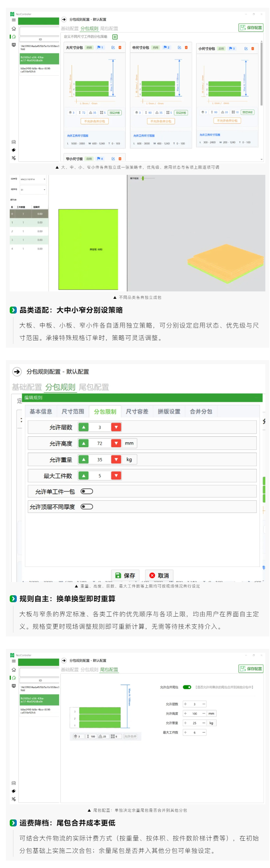Increase 允许高度 with green up arrow

tap(83, 443)
